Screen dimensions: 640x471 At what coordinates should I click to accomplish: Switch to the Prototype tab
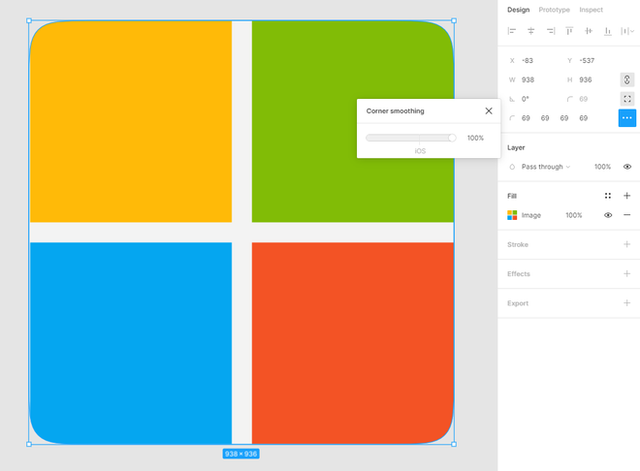(x=554, y=10)
